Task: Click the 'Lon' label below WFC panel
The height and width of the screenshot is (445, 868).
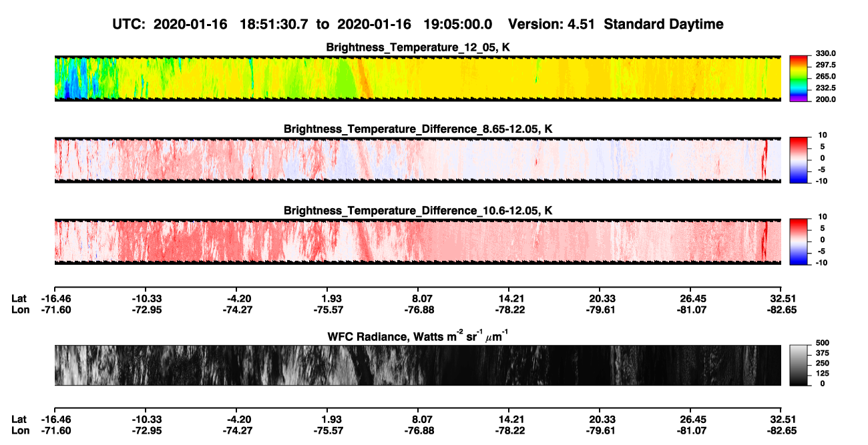Action: click(x=20, y=430)
